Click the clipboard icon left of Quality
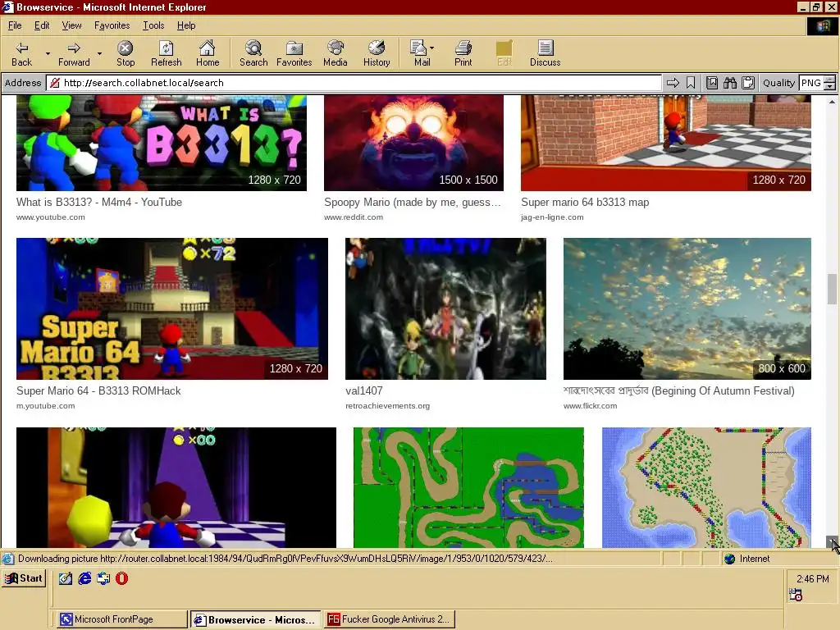Screen dimensions: 840x630 coord(748,83)
